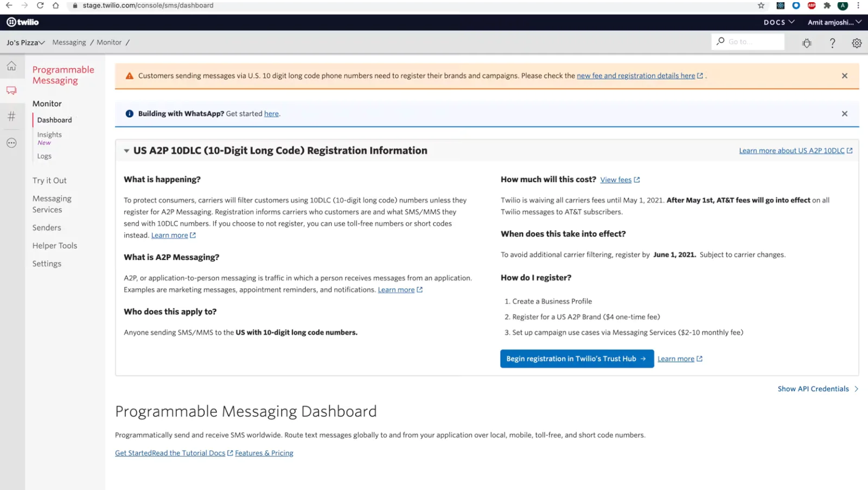Click the address bar URL
The width and height of the screenshot is (868, 490).
[148, 5]
